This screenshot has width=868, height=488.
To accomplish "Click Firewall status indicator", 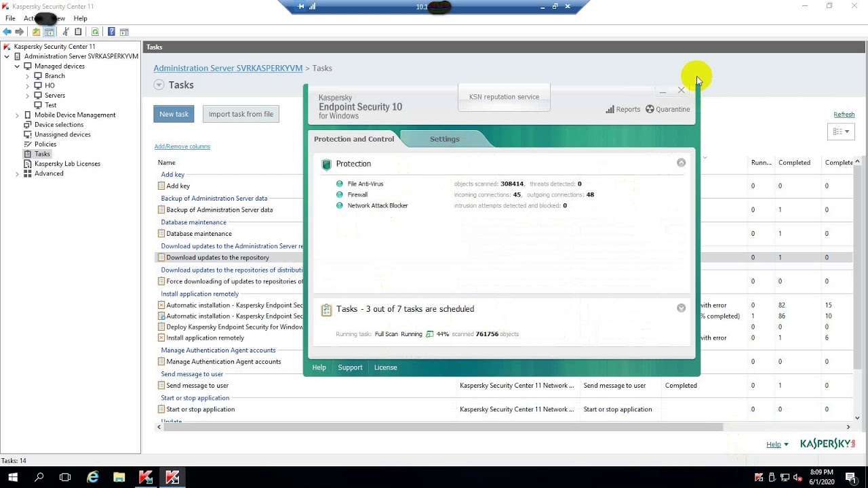I will (340, 195).
